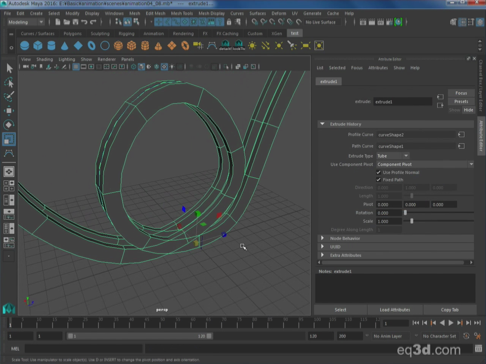Click the New Scene icon

pos(58,22)
